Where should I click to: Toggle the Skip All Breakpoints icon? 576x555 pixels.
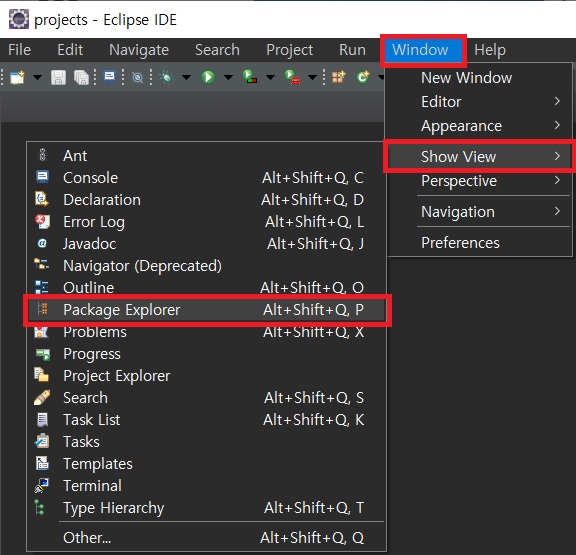tap(137, 78)
